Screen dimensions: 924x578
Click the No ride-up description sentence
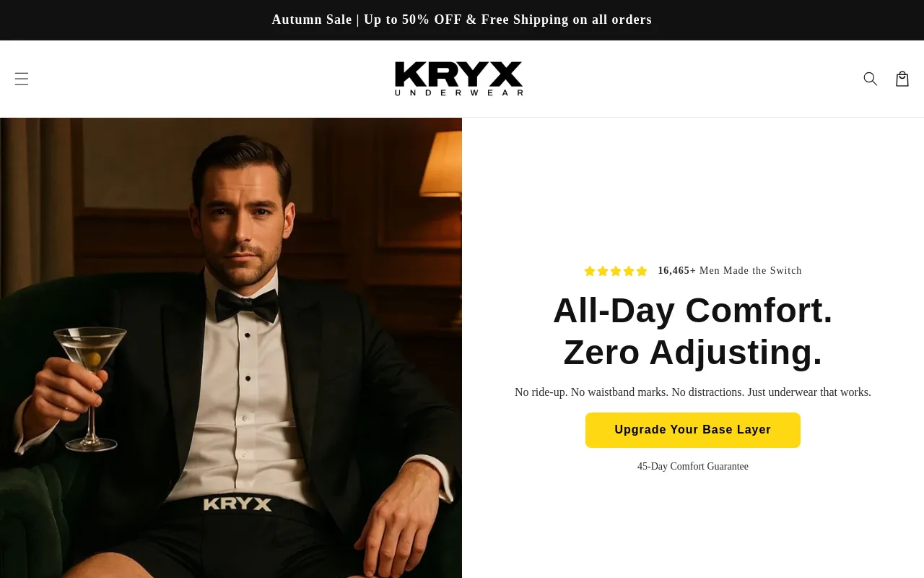tap(693, 392)
